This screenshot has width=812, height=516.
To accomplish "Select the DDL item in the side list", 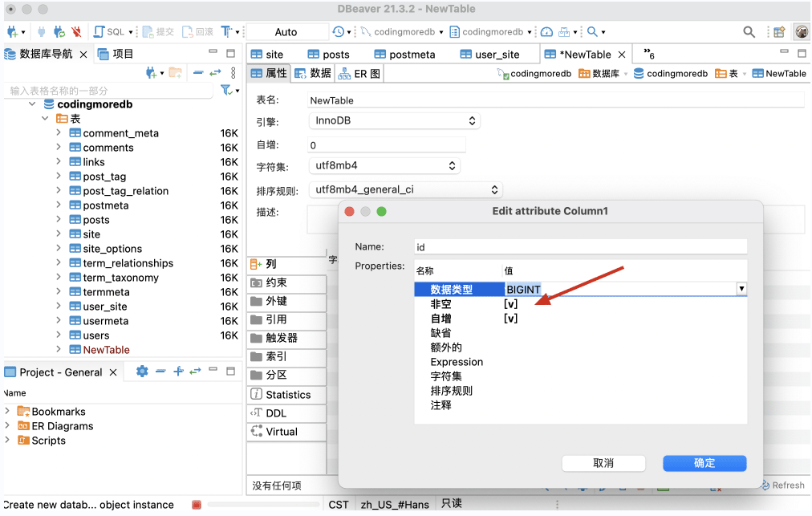I will pos(275,413).
